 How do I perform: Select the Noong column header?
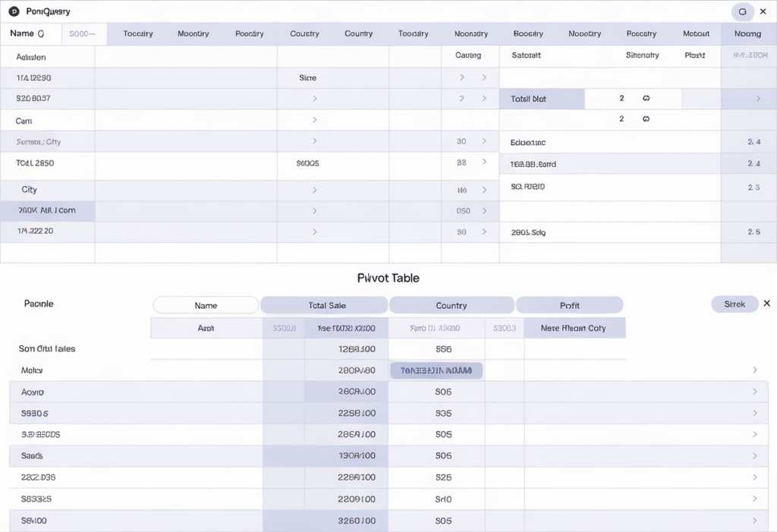(748, 33)
